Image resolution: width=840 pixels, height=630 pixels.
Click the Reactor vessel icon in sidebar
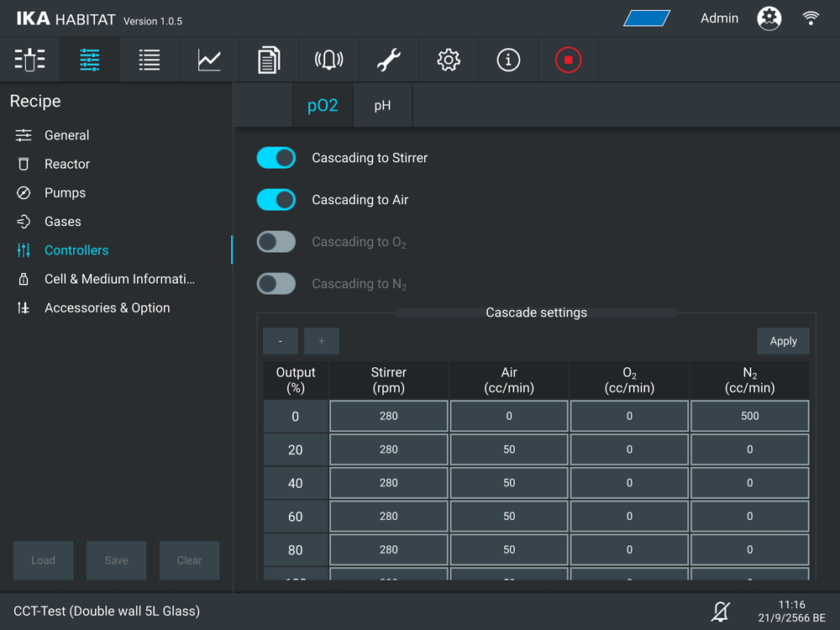[24, 164]
